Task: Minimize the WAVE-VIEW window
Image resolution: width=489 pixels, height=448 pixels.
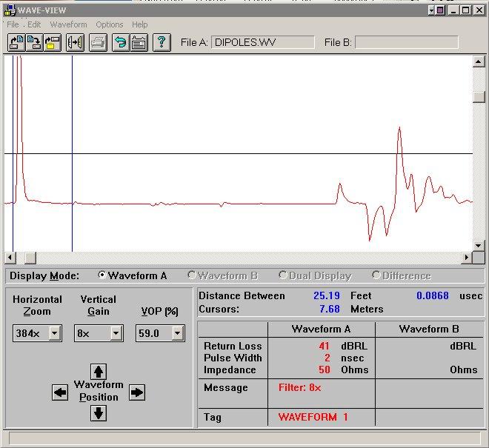Action: [453, 10]
